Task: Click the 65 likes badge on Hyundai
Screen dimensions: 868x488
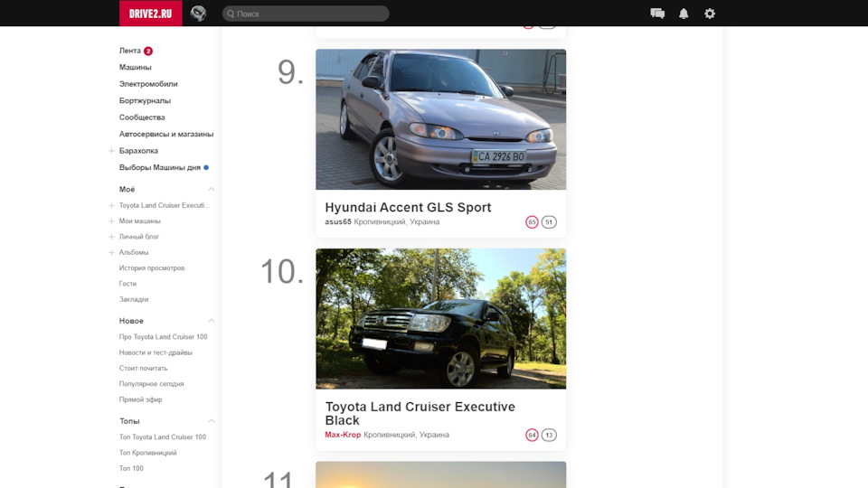Action: tap(532, 222)
